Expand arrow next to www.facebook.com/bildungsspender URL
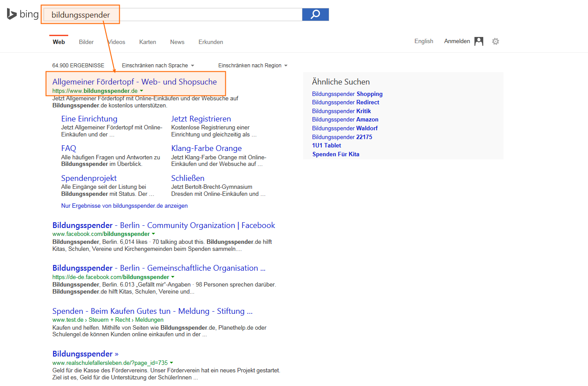 (x=154, y=234)
